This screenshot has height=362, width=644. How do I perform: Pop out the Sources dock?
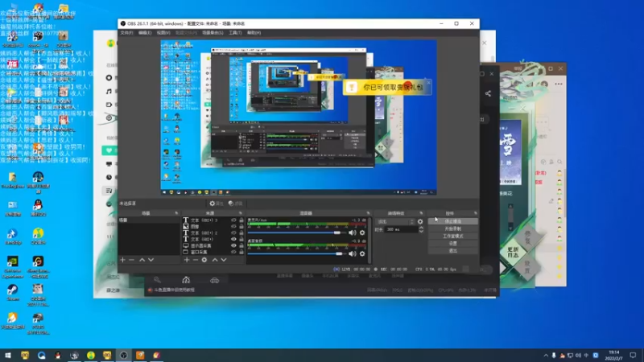240,213
